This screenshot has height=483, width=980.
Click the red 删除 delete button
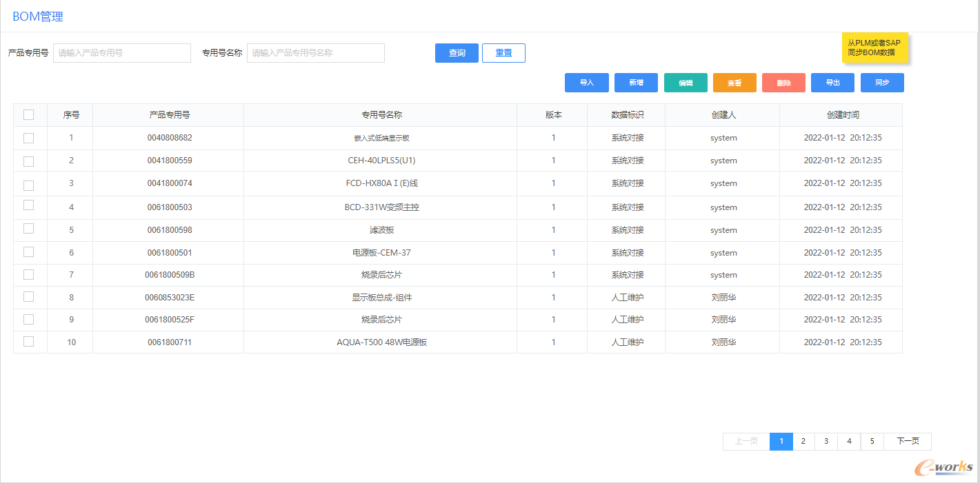[x=783, y=83]
